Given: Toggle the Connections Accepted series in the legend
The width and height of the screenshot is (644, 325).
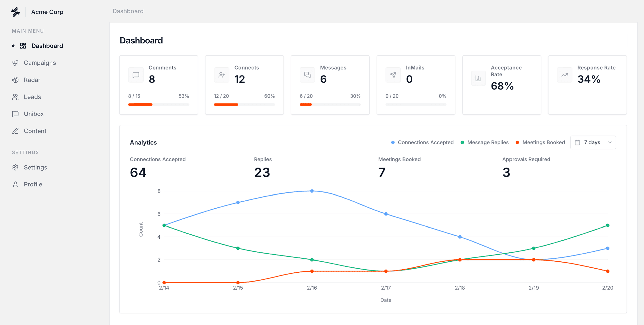Looking at the screenshot, I should click(422, 142).
